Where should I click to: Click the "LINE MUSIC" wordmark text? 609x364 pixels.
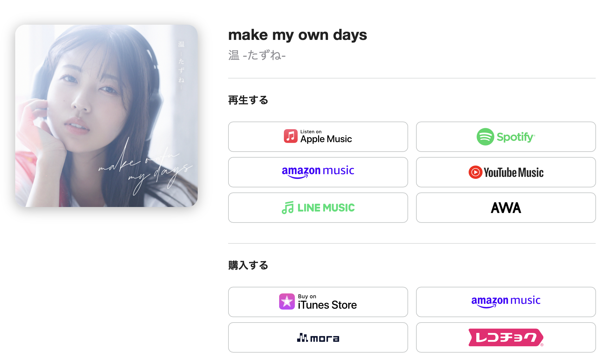pyautogui.click(x=326, y=208)
